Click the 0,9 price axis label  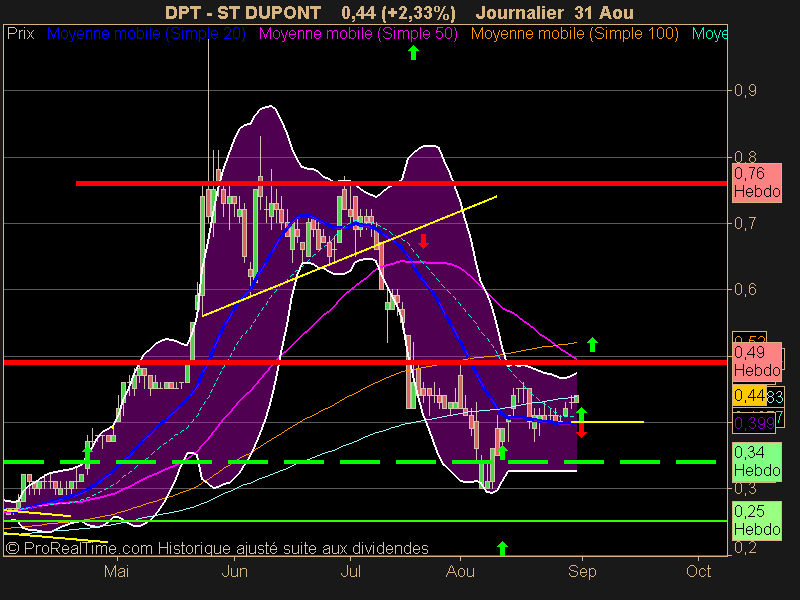[745, 91]
